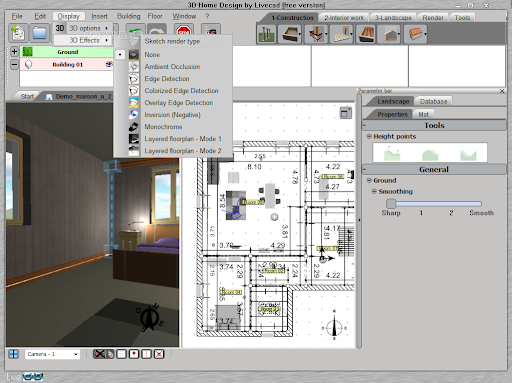Image resolution: width=512 pixels, height=383 pixels.
Task: Switch to the 2-Interior work tab
Action: pos(344,18)
